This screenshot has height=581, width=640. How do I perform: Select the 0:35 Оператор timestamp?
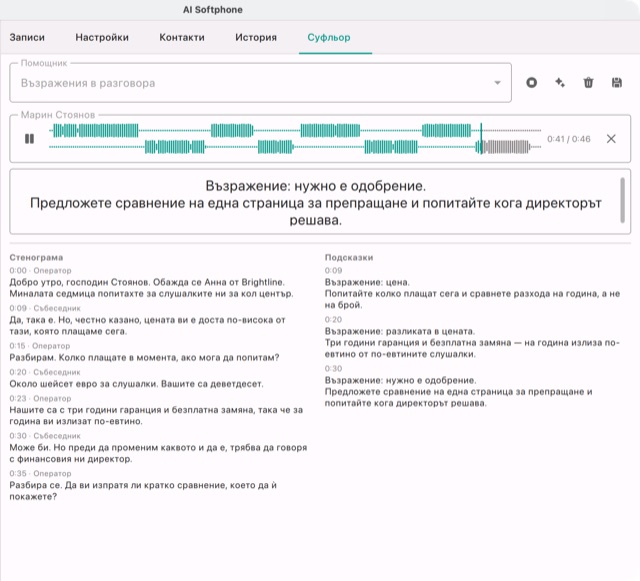40,473
